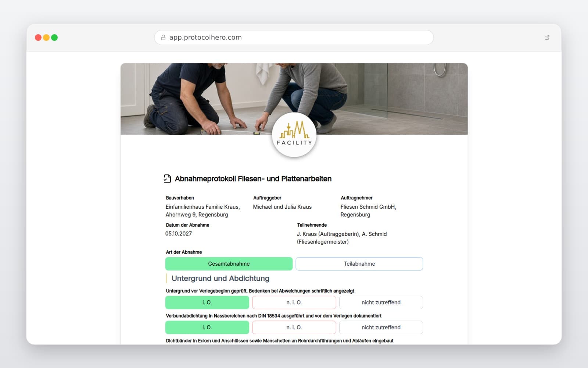The image size is (588, 368).
Task: Set Untergrund geprüft to nicht zutreffend
Action: click(381, 302)
